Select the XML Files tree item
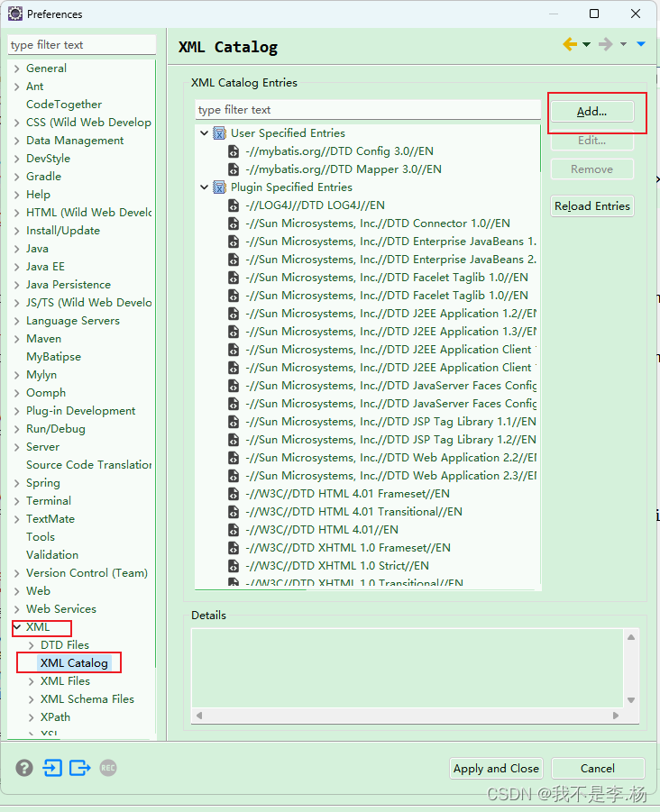Viewport: 660px width, 812px height. 65,681
